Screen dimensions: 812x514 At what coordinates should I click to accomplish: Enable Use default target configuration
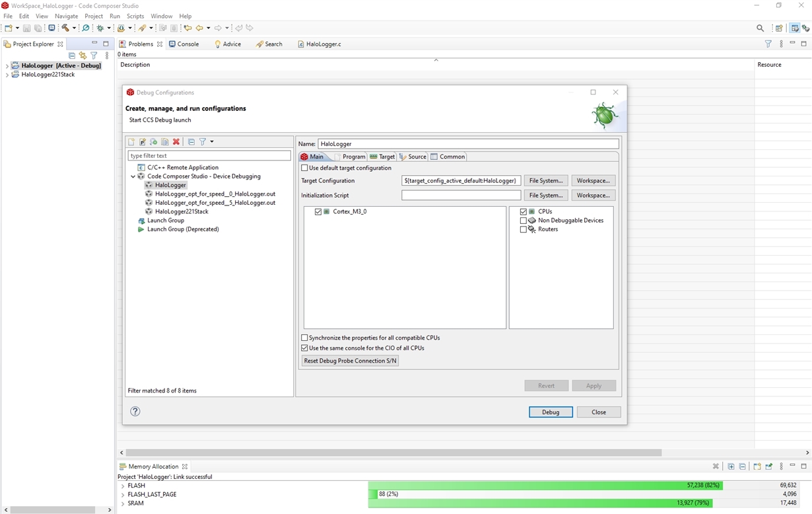304,168
